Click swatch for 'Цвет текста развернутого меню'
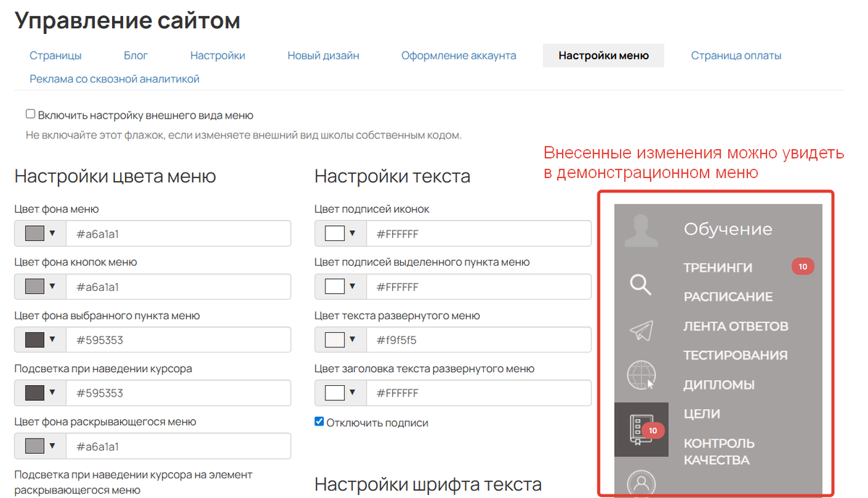The height and width of the screenshot is (498, 868). point(336,339)
